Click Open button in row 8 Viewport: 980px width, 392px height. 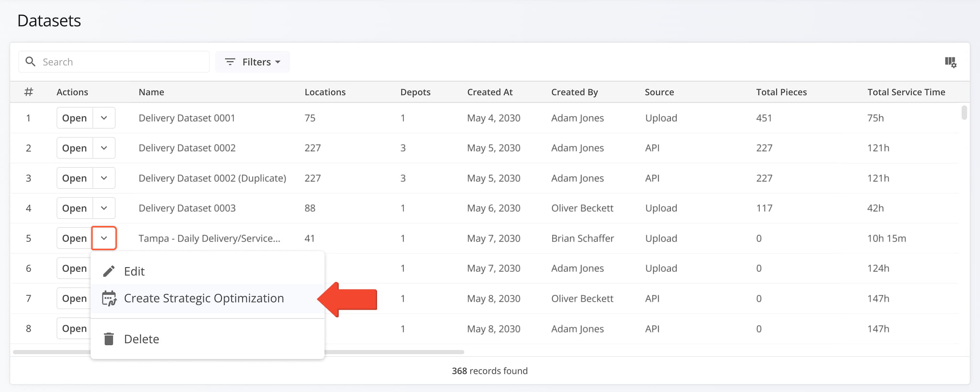74,328
